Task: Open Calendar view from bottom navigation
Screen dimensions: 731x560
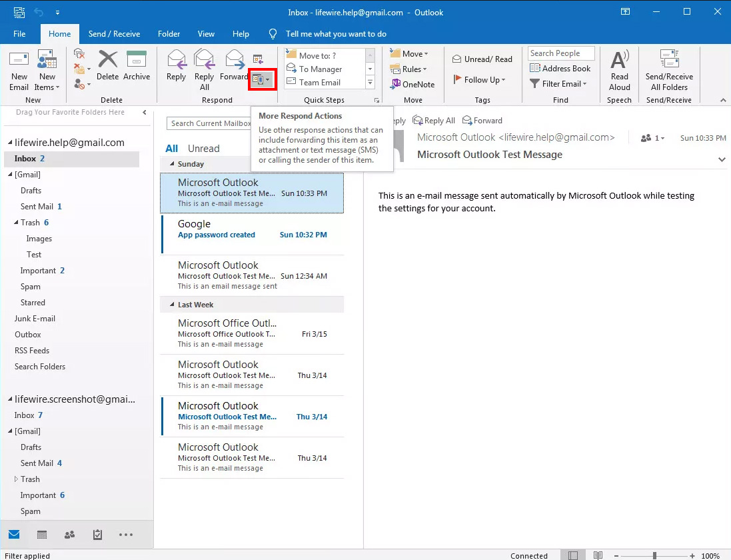Action: 42,534
